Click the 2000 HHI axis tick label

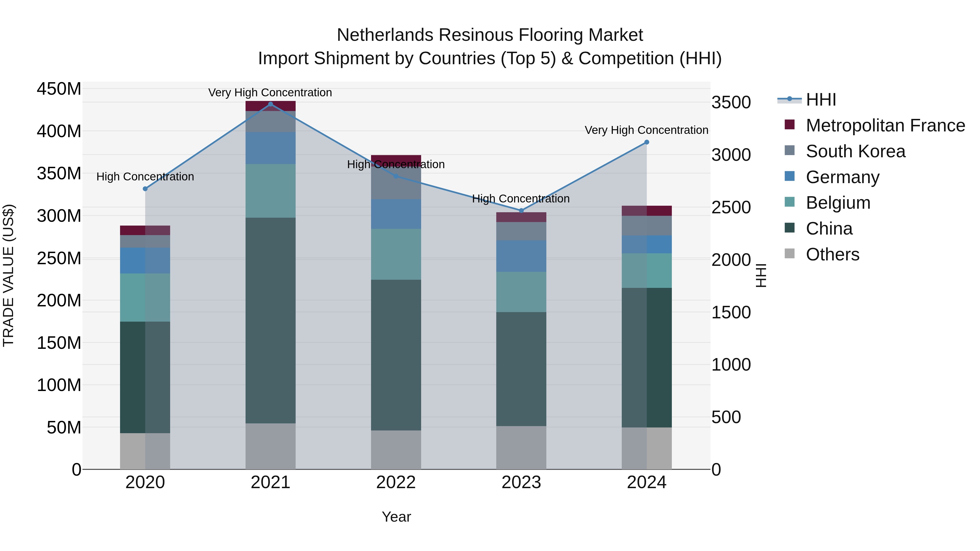pos(731,260)
